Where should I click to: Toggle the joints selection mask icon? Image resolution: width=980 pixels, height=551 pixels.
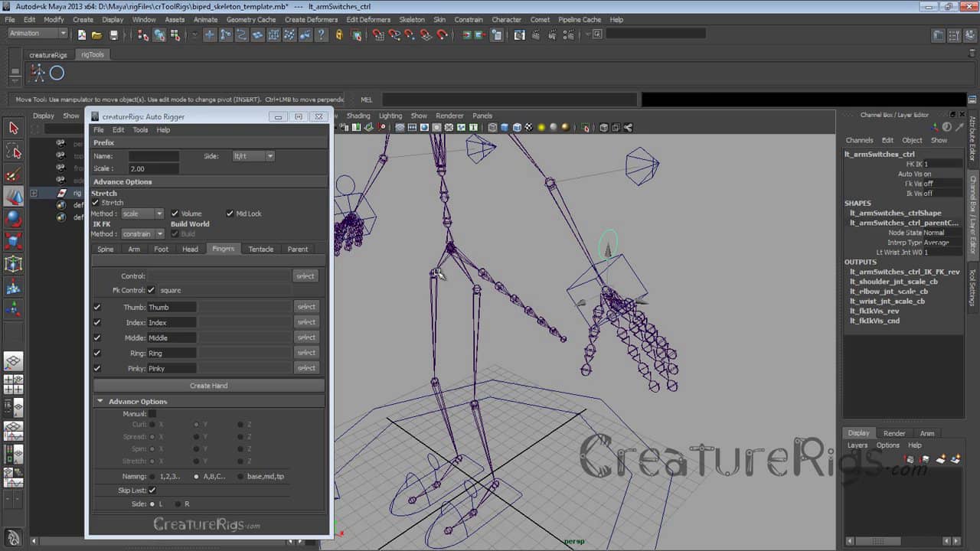point(225,34)
